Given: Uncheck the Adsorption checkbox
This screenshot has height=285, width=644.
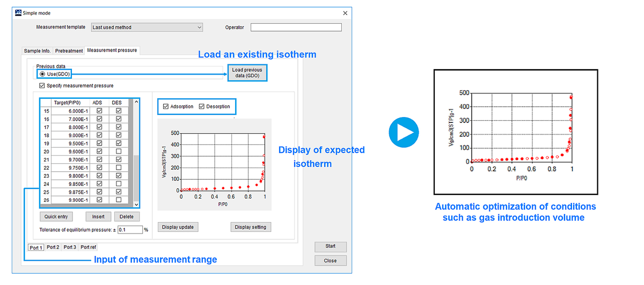Looking at the screenshot, I should [165, 106].
